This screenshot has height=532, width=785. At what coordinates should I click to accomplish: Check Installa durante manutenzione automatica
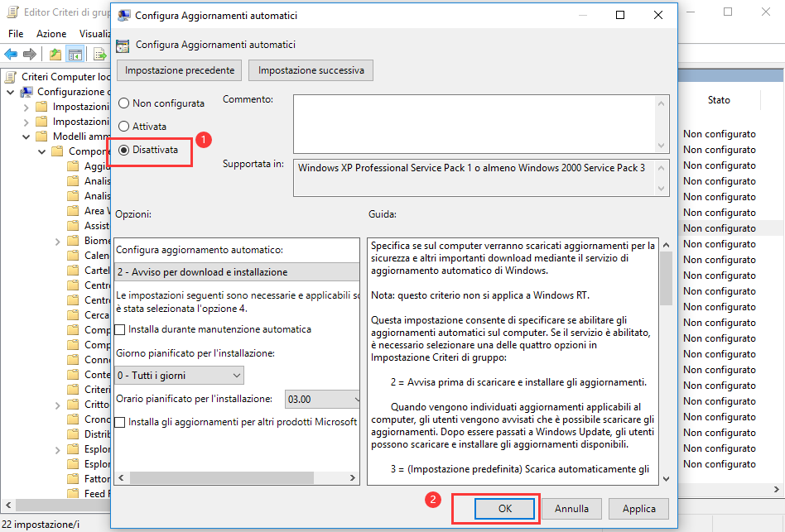[x=120, y=329]
